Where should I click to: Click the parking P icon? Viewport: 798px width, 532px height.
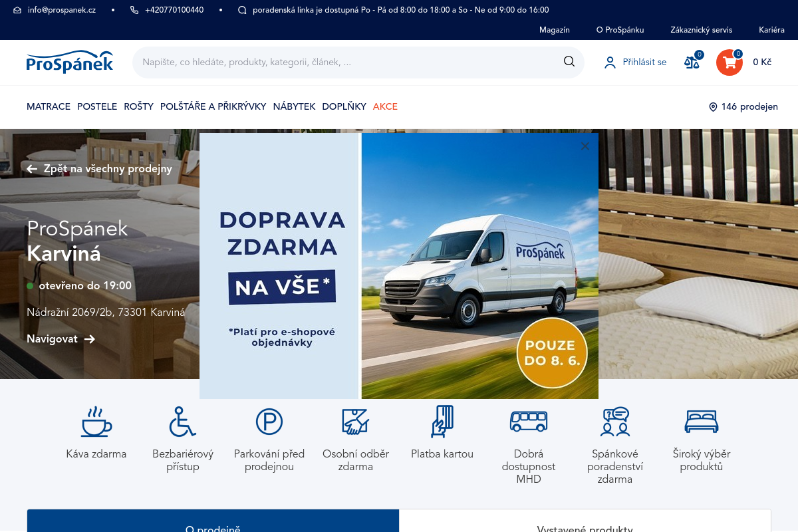tap(269, 422)
